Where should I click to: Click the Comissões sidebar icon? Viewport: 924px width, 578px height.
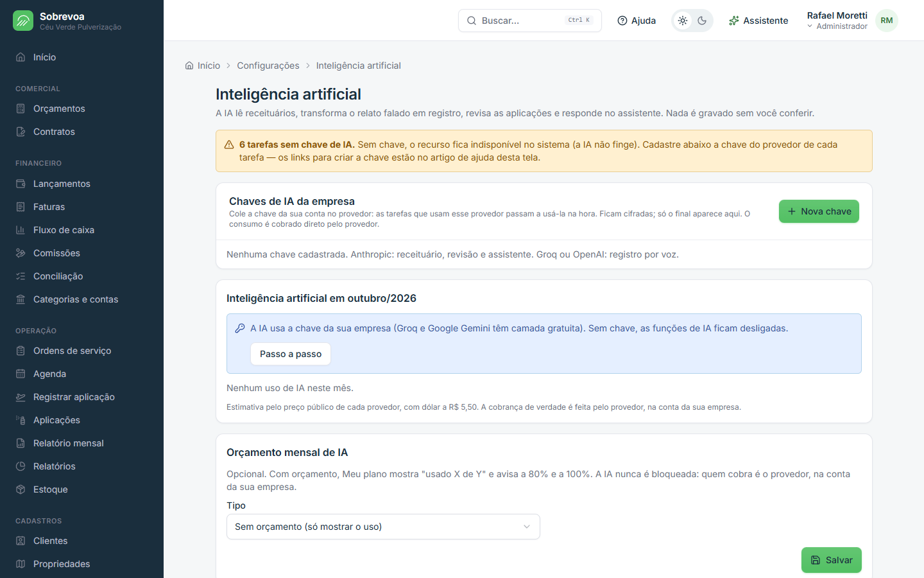click(21, 253)
